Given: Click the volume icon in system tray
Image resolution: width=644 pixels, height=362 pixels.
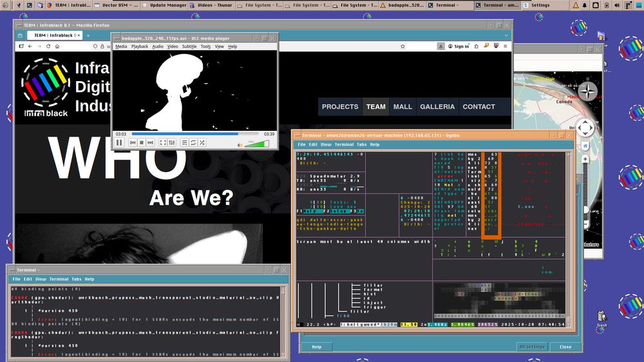Looking at the screenshot, I should [617, 5].
